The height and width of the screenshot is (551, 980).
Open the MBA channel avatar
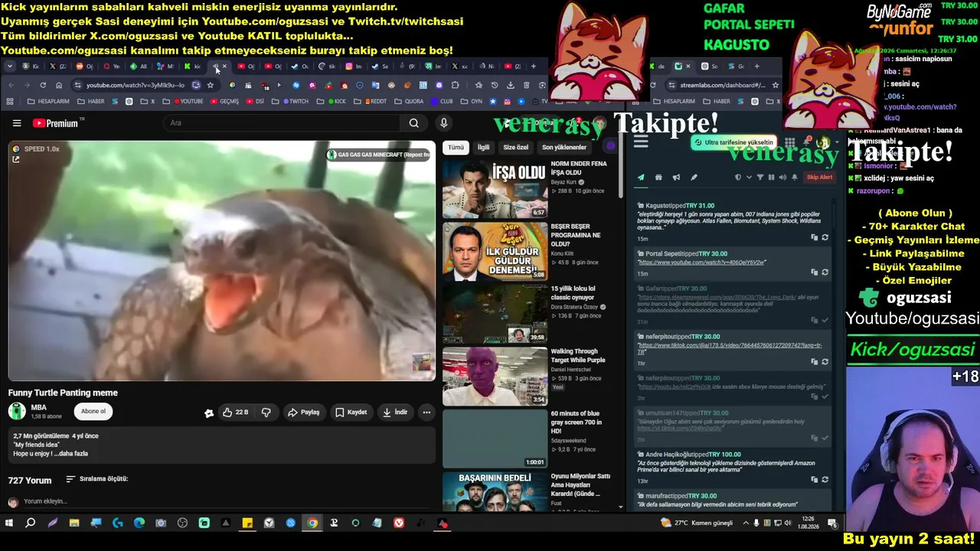tap(17, 412)
